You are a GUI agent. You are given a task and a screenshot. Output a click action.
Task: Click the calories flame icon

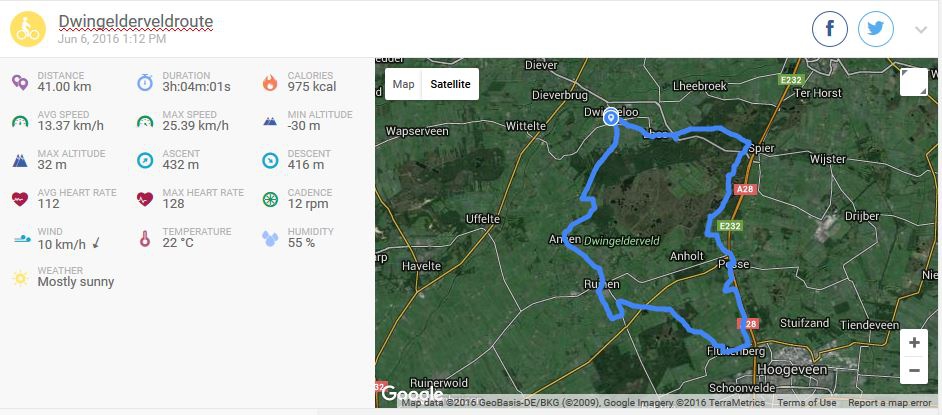pos(269,82)
